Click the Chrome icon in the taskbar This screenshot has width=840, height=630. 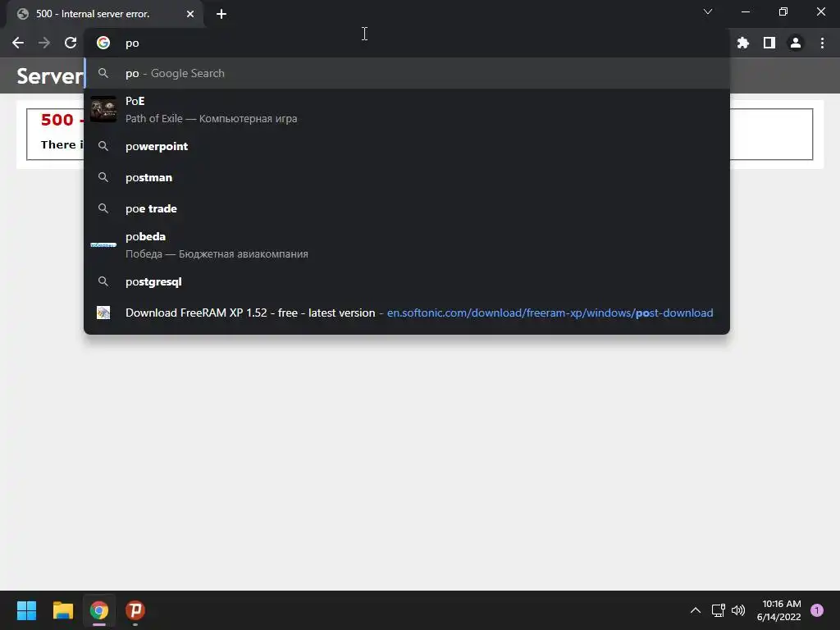point(99,610)
